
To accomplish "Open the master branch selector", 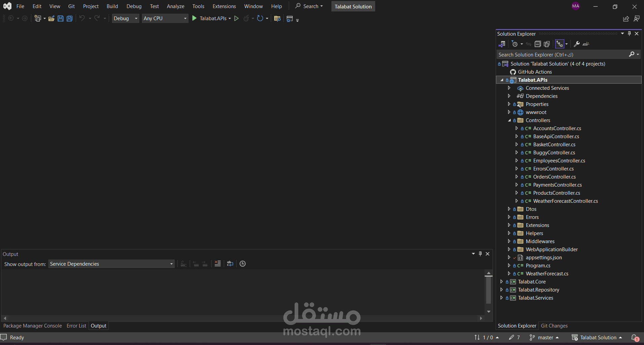I will (544, 337).
